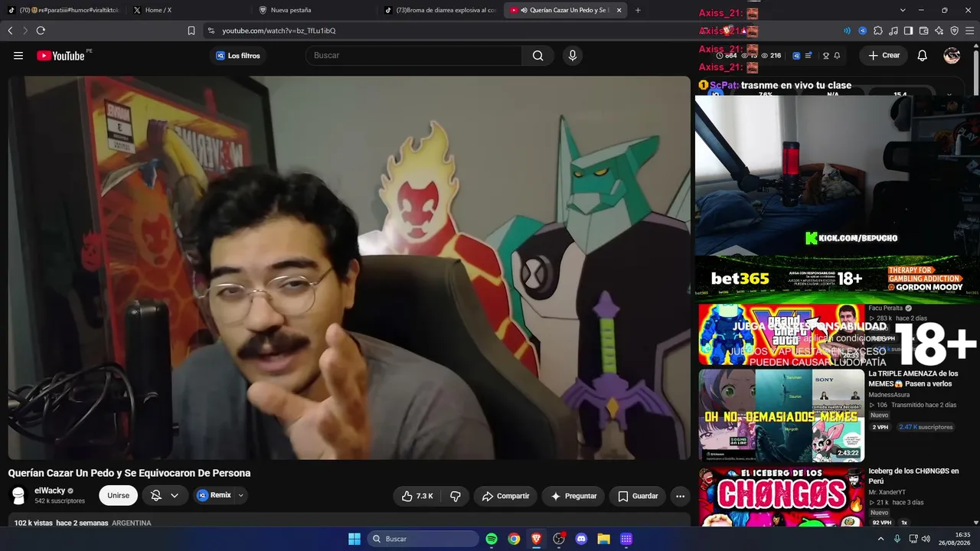Open the Iceberg de los CHØNGØS thumbnail

tap(781, 497)
